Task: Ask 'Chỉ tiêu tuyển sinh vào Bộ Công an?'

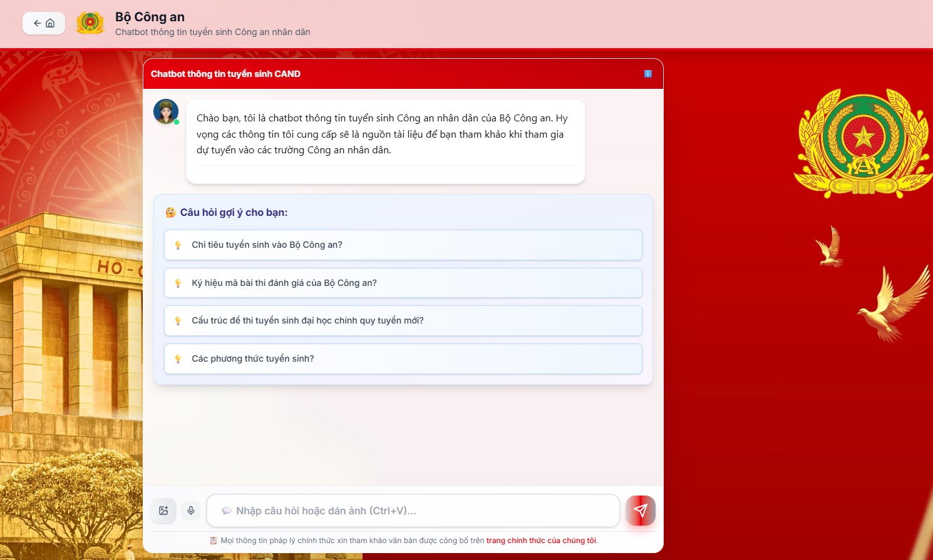Action: [x=403, y=245]
